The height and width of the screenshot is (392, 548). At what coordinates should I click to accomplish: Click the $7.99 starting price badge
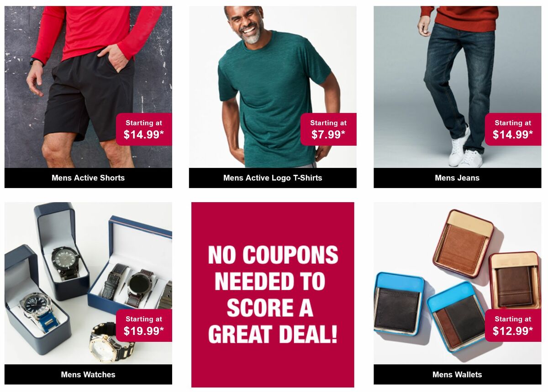(x=328, y=129)
